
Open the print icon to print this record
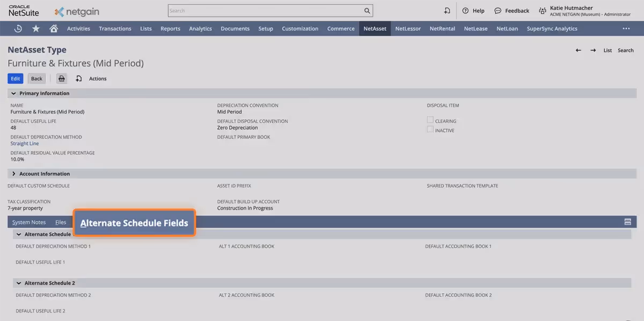[61, 78]
